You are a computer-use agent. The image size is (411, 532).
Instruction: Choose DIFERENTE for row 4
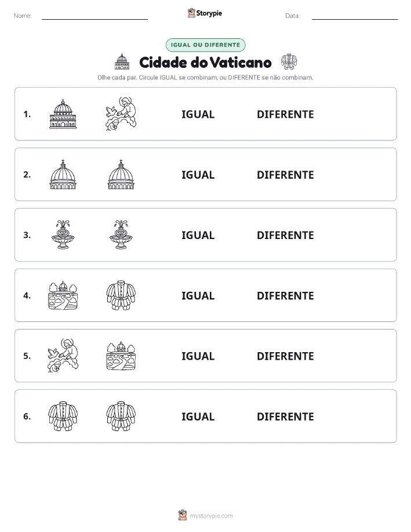click(x=285, y=295)
